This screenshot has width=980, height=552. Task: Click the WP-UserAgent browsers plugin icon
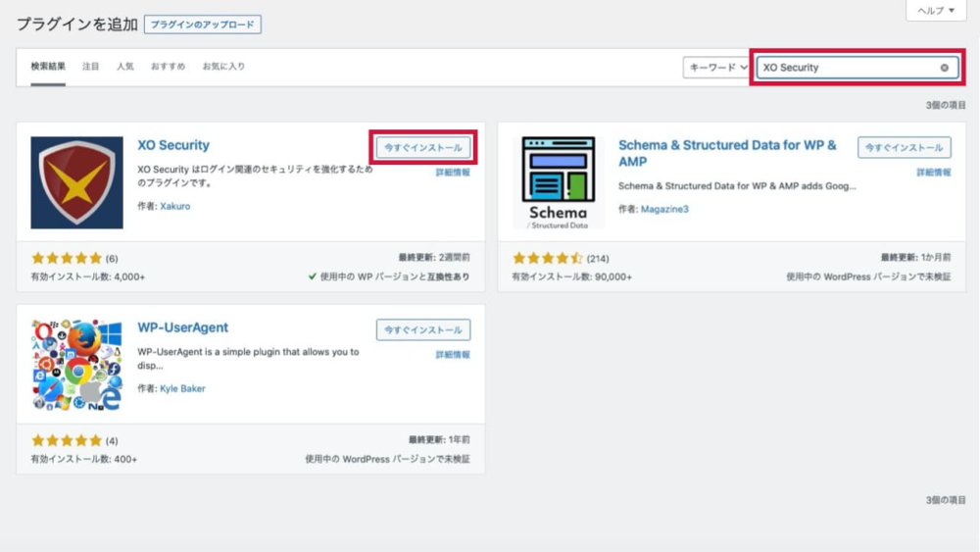(76, 365)
